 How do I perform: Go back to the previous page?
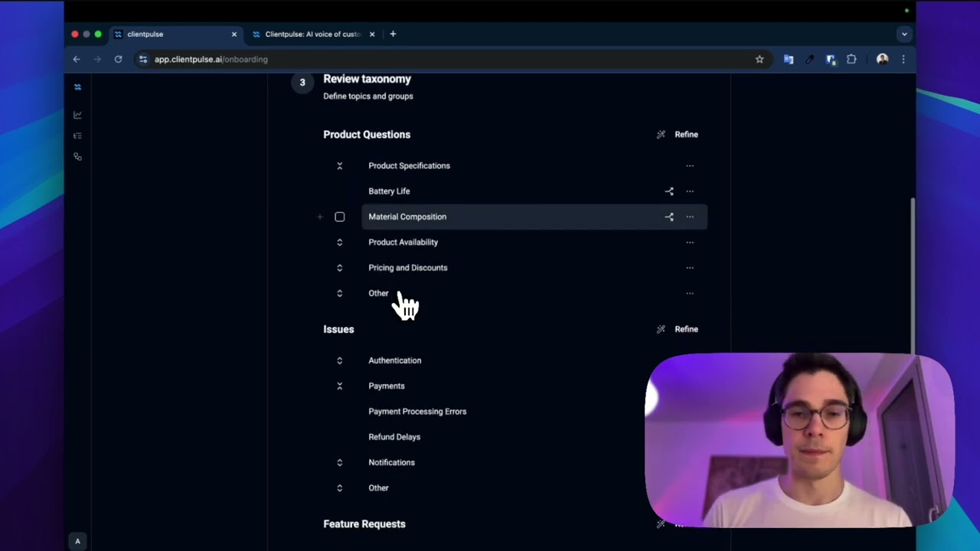click(x=77, y=59)
